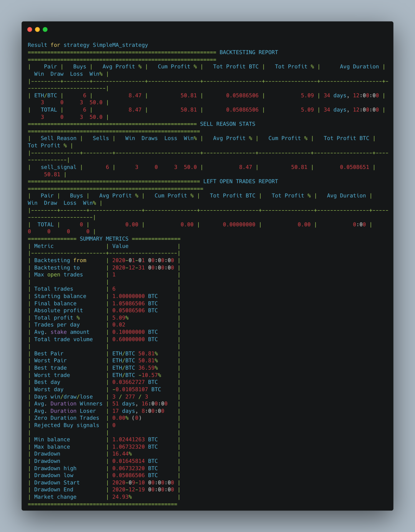Screen dimensions: 415x532
Task: Click the '24.93%' market change value
Action: click(x=122, y=497)
